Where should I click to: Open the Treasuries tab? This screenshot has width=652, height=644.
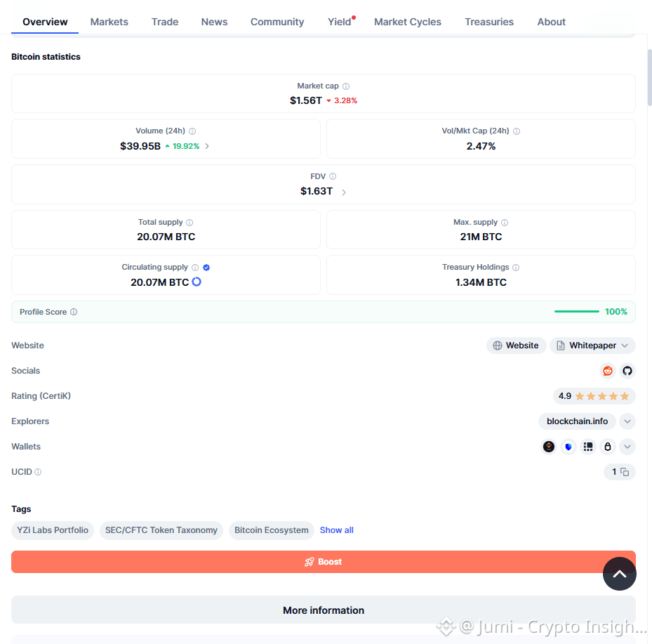tap(489, 22)
